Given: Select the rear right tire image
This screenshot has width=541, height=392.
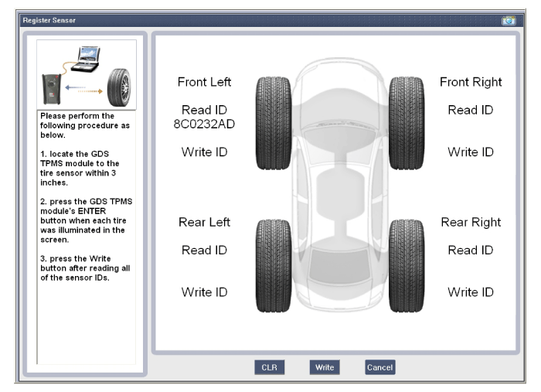Looking at the screenshot, I should click(x=407, y=256).
